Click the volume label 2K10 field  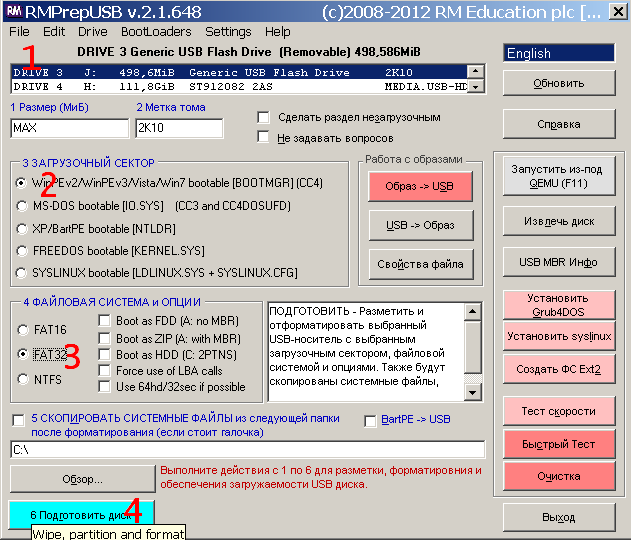[x=178, y=128]
